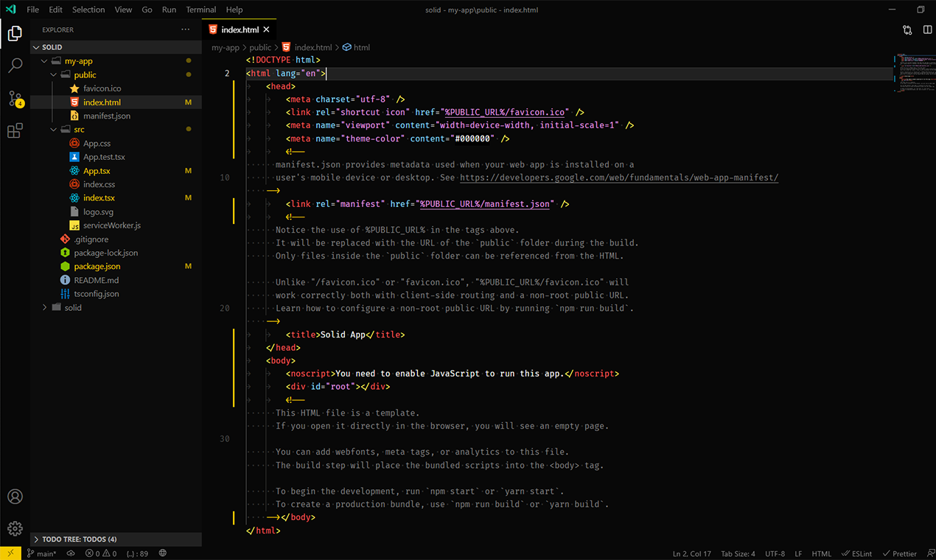This screenshot has height=560, width=936.
Task: Select the Explorer icon in the Activity Bar
Action: click(15, 33)
